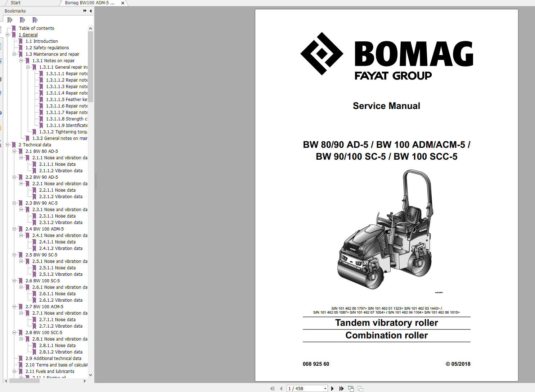Viewport: 535px width, 392px height.
Task: Collapse the 1 General bookmark node
Action: tap(7, 35)
